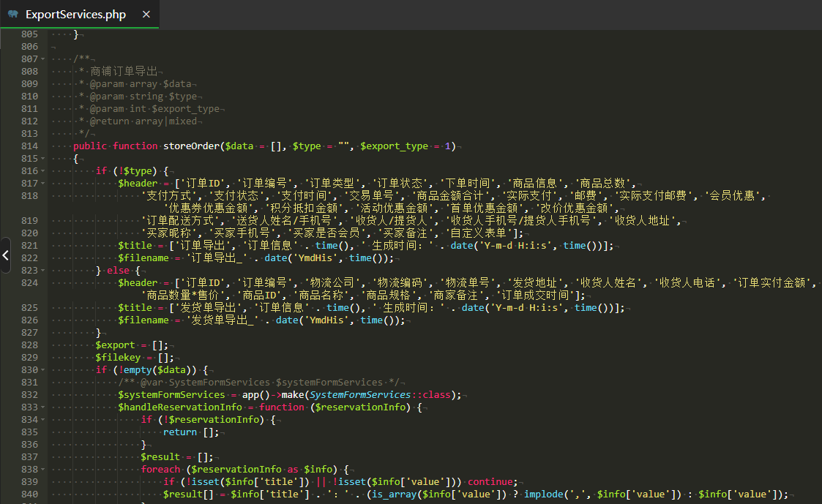This screenshot has height=504, width=822.
Task: Place cursor on $filename variable at line 822
Action: coord(143,258)
